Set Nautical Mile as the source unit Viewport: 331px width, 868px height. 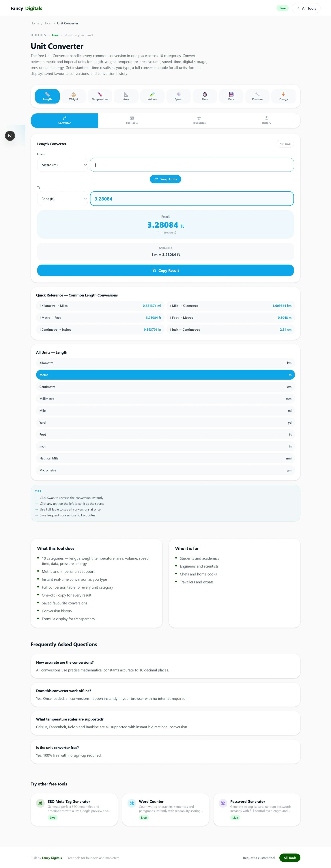(x=165, y=458)
